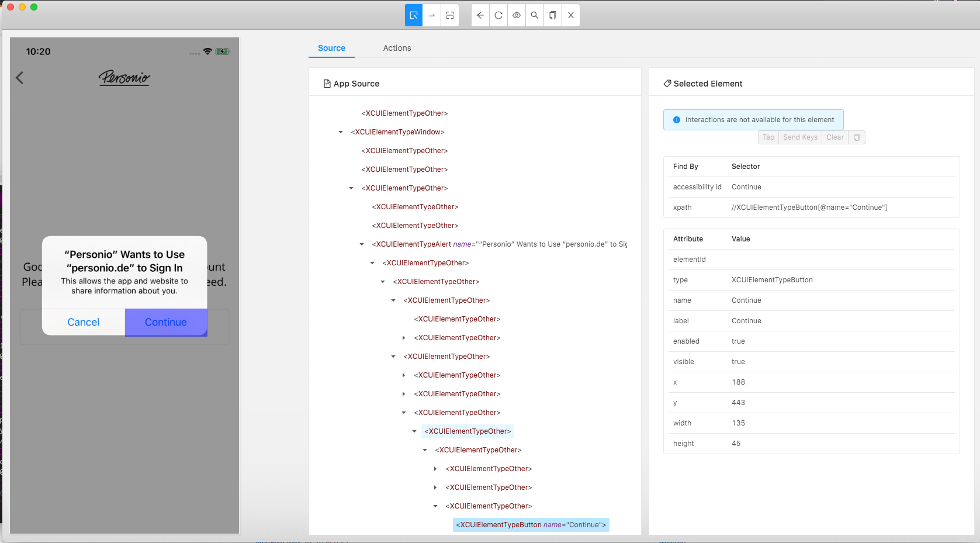Quit the session via the X icon
The height and width of the screenshot is (543, 980).
coord(571,15)
